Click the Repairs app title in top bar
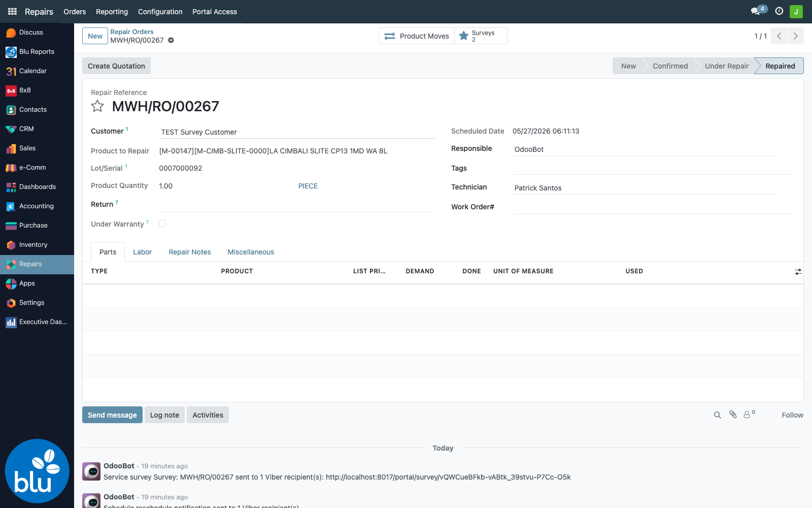Screen dimensions: 812x508 pyautogui.click(x=39, y=12)
